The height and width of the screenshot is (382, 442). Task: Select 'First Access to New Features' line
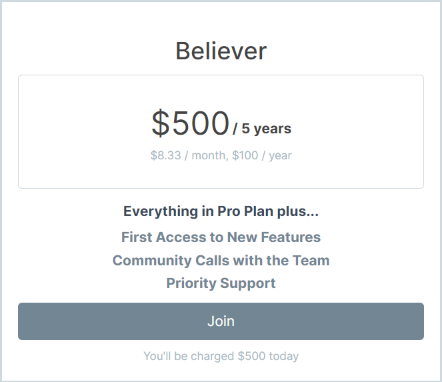(221, 237)
